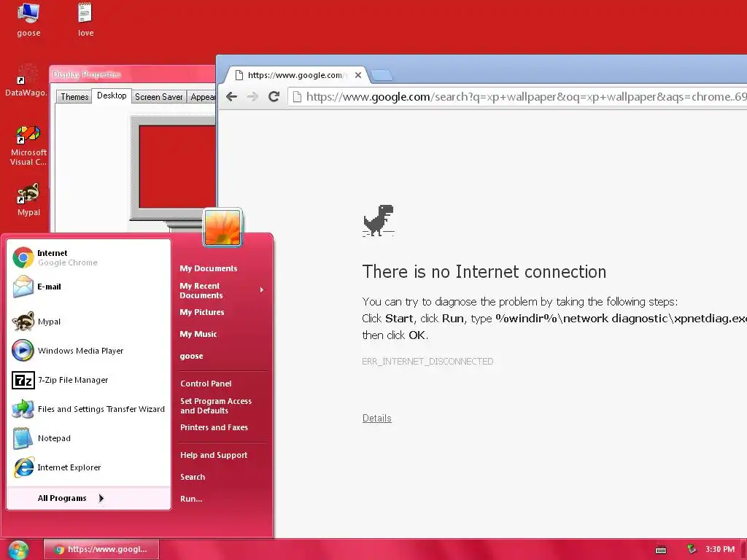Open Google Chrome from Start menu
Image resolution: width=747 pixels, height=560 pixels.
pos(89,257)
